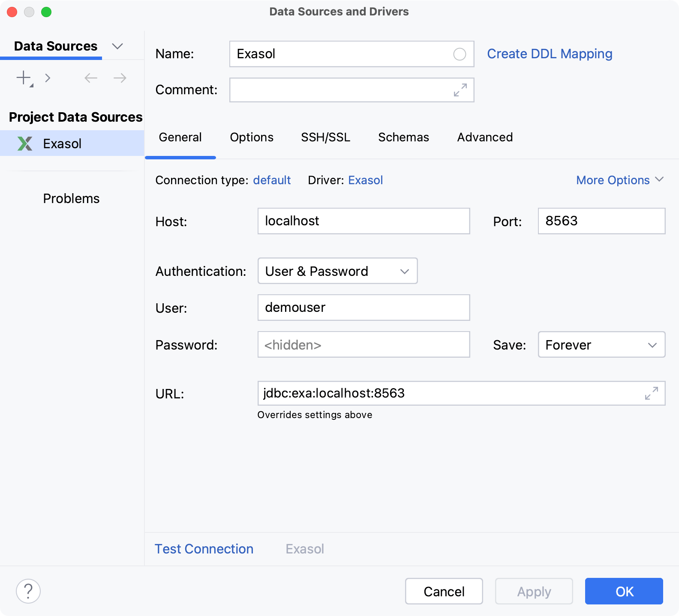Select Exasol in Project Data Sources
This screenshot has height=616, width=679.
[62, 144]
